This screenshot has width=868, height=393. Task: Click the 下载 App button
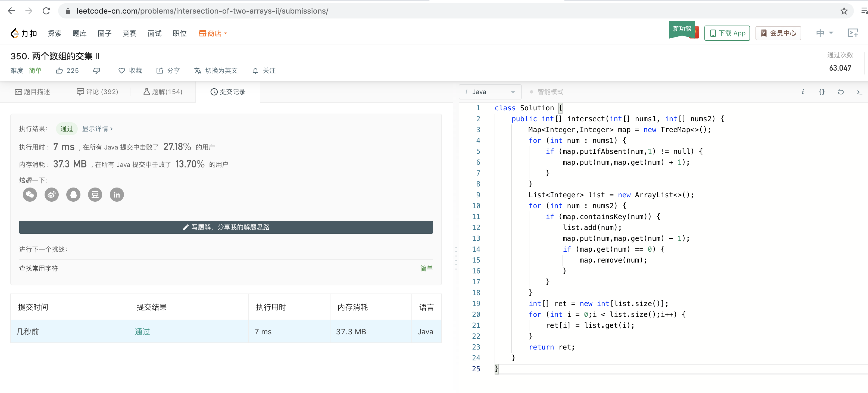pyautogui.click(x=727, y=33)
